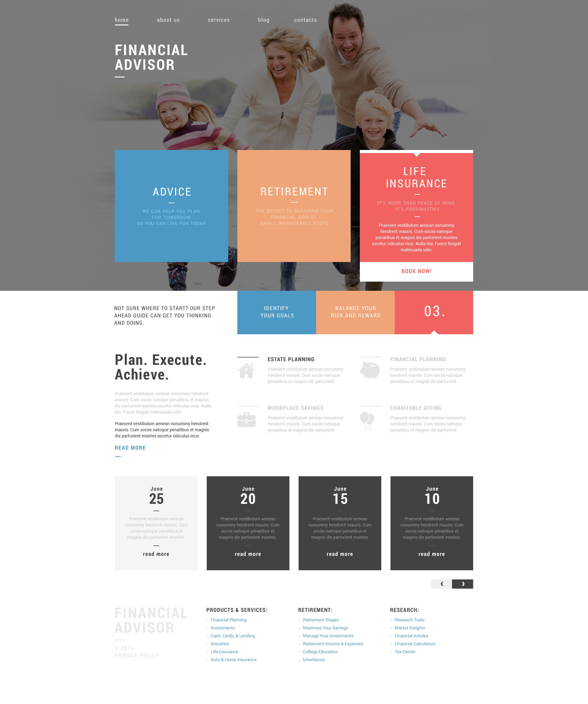Open the About Us navigation page

coord(169,19)
